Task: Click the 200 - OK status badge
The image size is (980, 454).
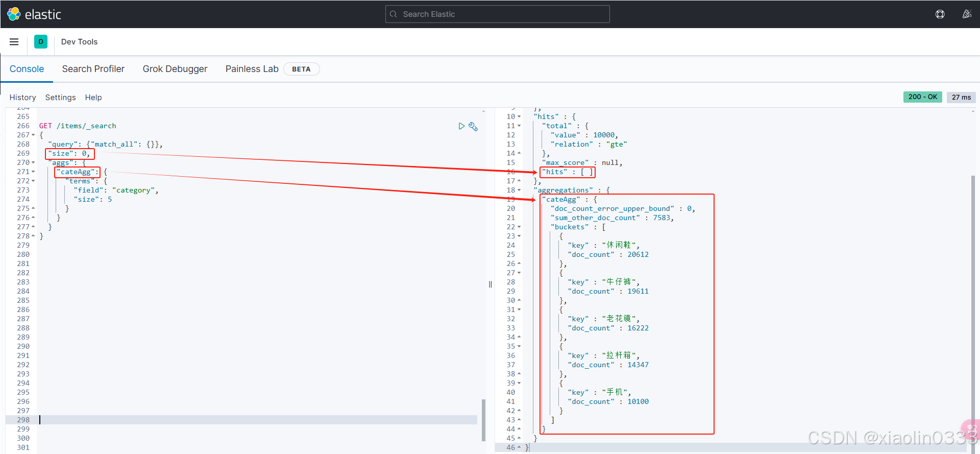Action: pyautogui.click(x=923, y=97)
